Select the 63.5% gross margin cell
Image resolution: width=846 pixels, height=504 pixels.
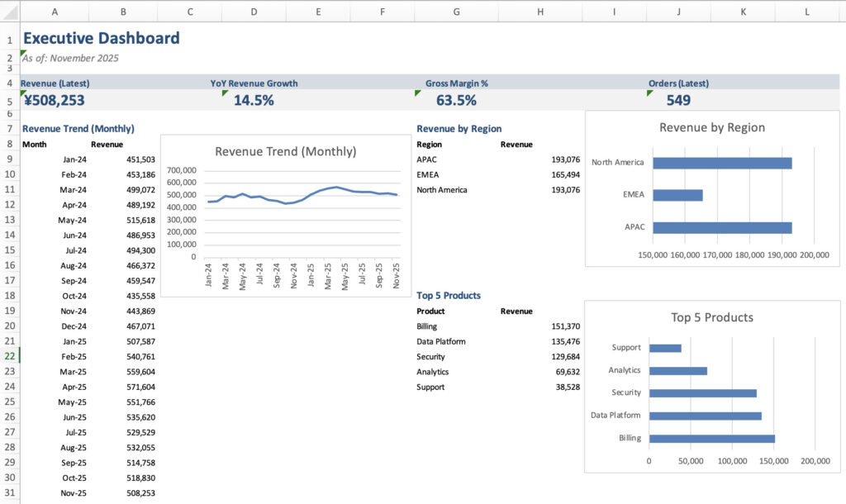tap(456, 101)
